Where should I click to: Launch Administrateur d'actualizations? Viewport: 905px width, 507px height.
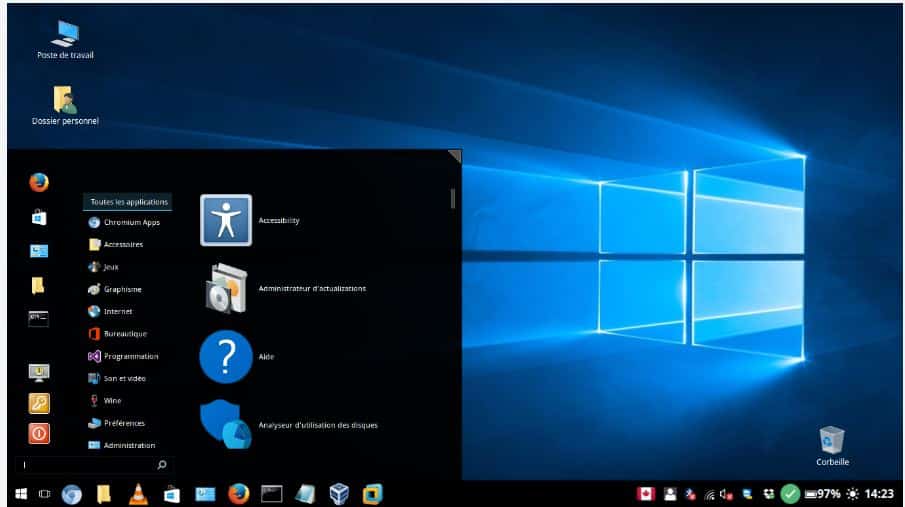pos(283,288)
